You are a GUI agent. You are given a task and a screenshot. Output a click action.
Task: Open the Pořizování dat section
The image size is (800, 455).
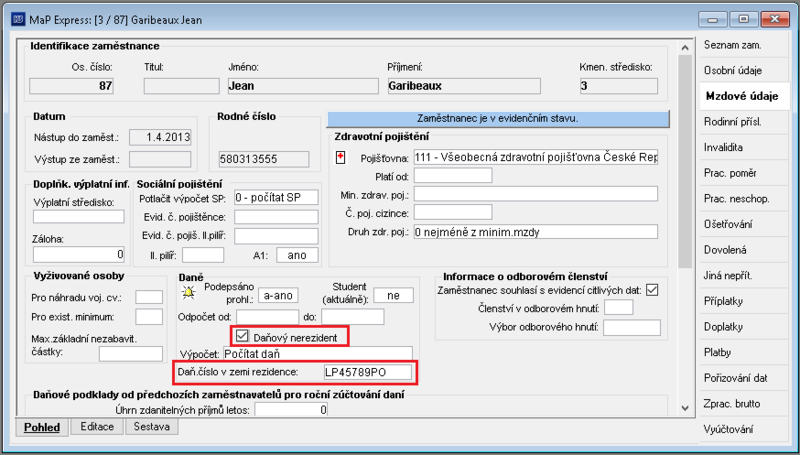pos(744,378)
